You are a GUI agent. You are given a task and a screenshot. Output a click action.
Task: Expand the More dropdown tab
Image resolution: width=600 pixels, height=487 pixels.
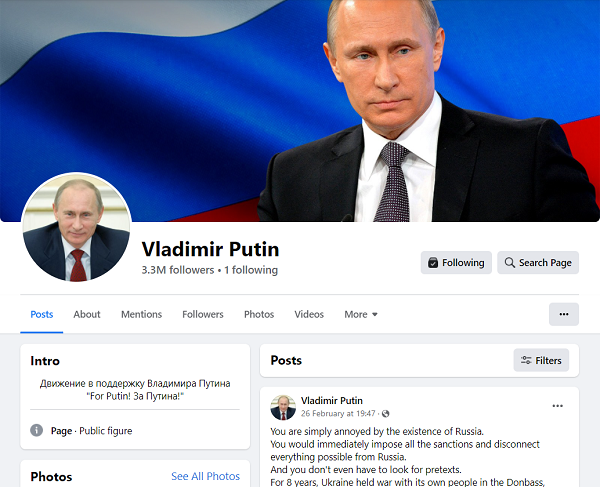pos(361,314)
